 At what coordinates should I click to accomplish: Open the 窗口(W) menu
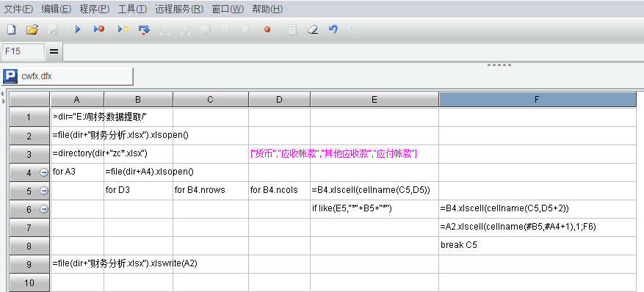coord(228,9)
